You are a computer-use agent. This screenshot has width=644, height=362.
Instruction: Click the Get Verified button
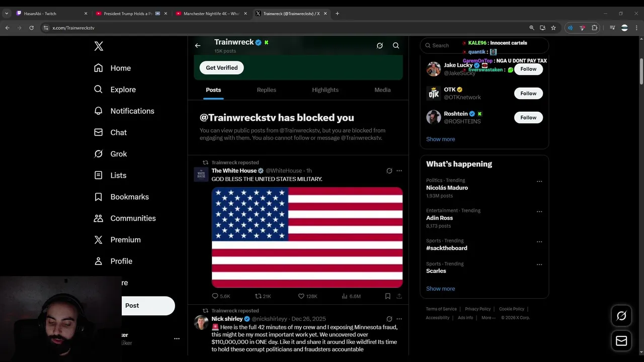(x=221, y=68)
